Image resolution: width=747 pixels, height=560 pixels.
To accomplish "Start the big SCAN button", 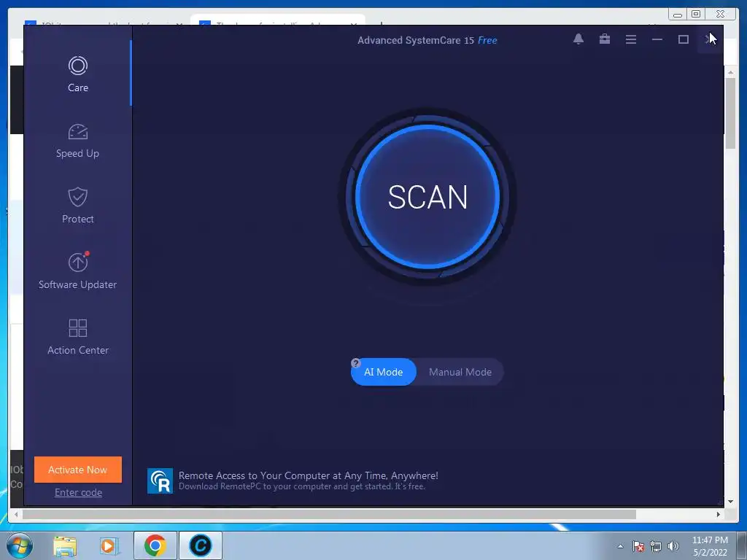I will (x=427, y=197).
